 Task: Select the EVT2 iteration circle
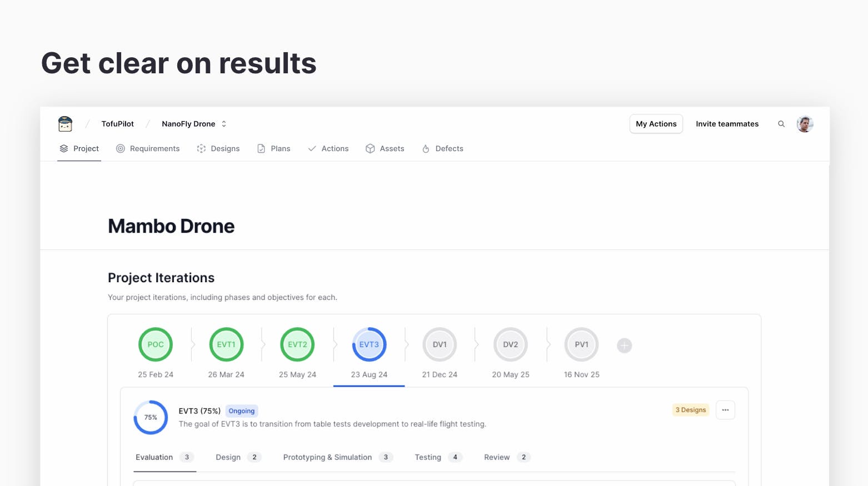[297, 344]
